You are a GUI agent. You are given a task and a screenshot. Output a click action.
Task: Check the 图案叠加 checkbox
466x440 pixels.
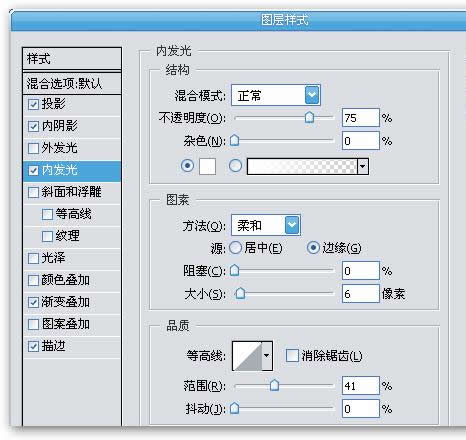[33, 324]
